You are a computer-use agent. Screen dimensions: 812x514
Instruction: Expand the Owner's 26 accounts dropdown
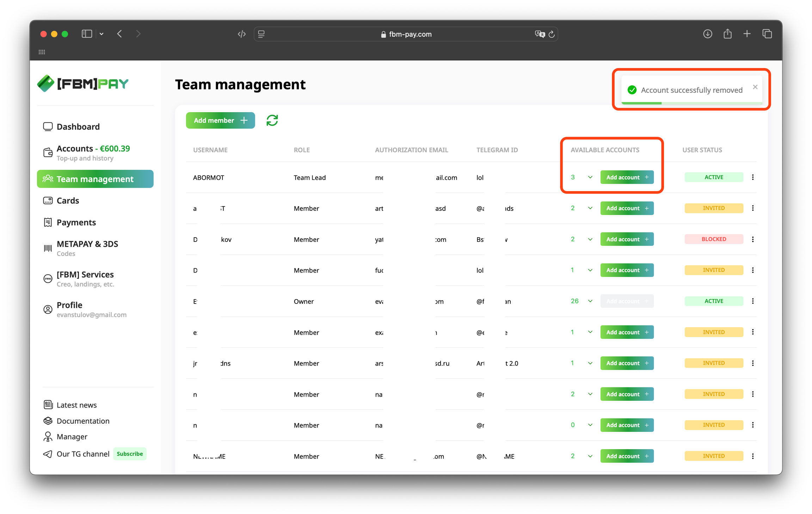tap(590, 301)
